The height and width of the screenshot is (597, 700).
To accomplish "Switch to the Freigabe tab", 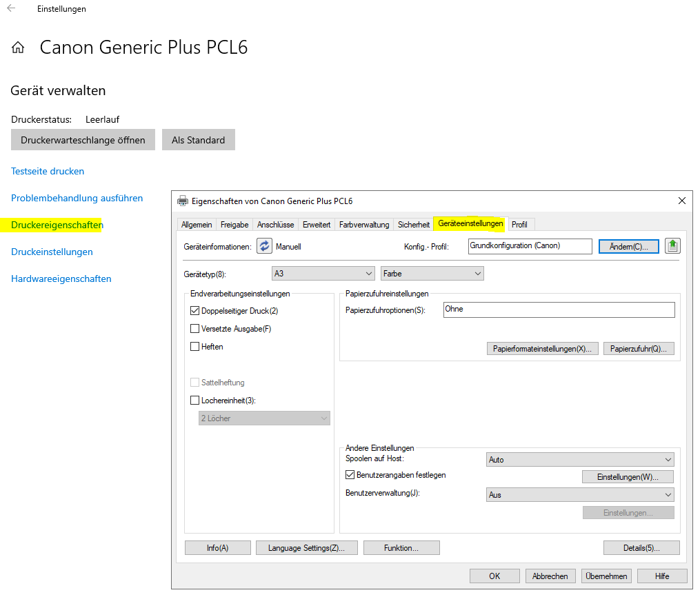I will pos(234,225).
